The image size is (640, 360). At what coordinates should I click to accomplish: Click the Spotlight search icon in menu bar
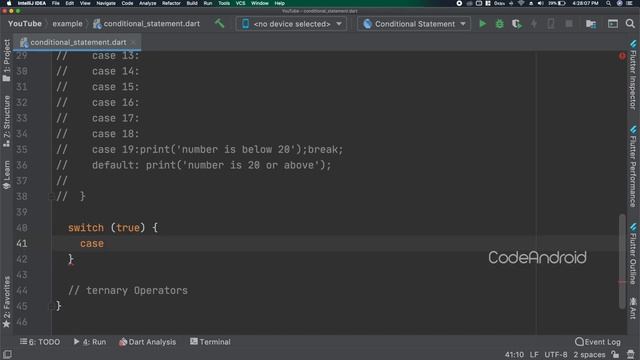[x=608, y=3]
